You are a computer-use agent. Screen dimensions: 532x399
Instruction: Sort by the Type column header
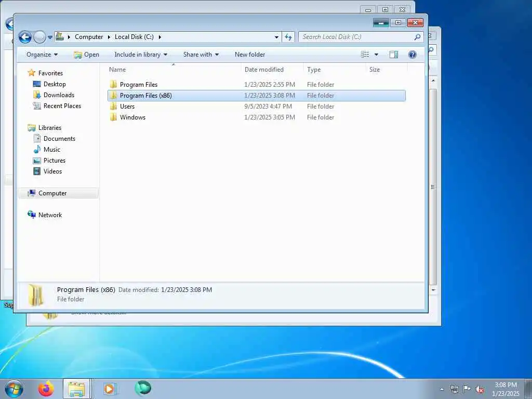click(335, 70)
